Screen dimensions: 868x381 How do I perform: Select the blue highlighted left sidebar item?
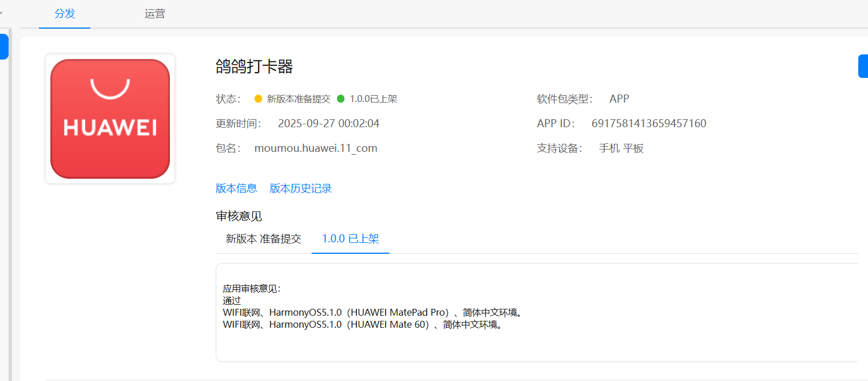3,46
